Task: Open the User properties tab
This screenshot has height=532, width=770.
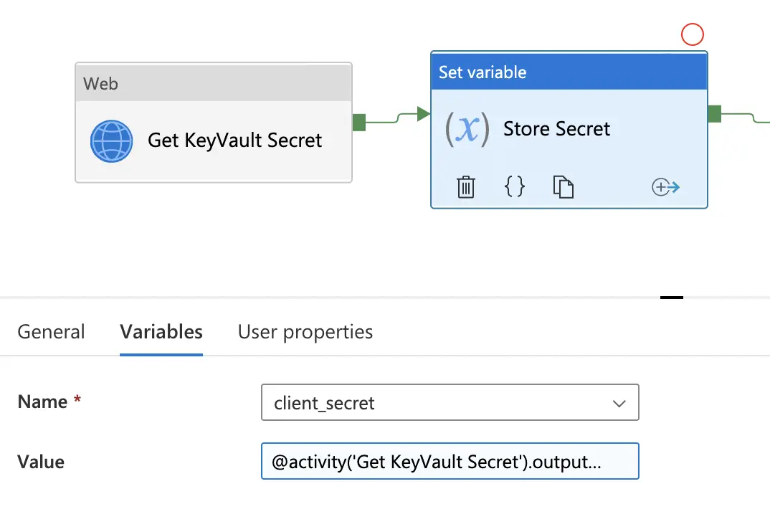Action: click(x=305, y=331)
